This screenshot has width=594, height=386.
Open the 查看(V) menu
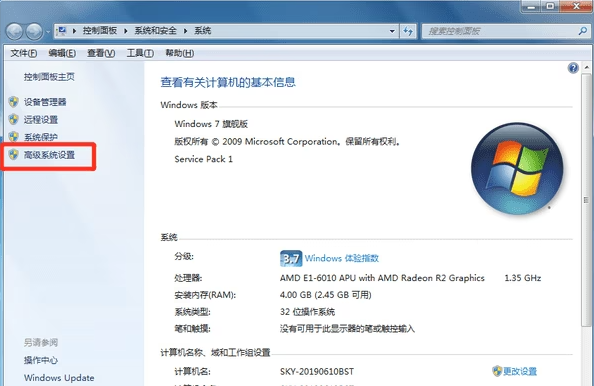click(x=101, y=53)
